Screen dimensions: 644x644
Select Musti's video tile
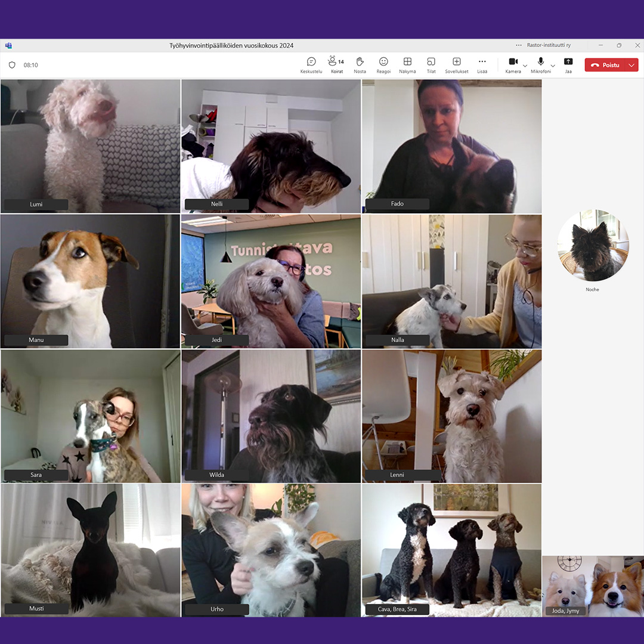pyautogui.click(x=91, y=550)
